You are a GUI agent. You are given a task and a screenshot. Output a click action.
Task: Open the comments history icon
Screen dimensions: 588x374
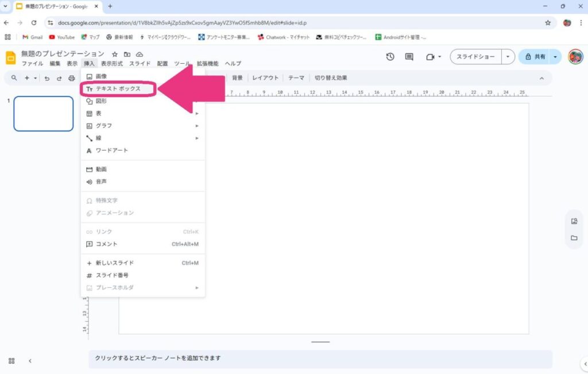409,57
